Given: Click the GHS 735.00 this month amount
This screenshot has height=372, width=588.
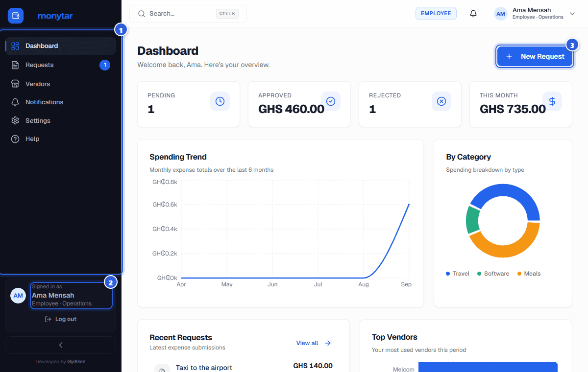Looking at the screenshot, I should coord(513,109).
